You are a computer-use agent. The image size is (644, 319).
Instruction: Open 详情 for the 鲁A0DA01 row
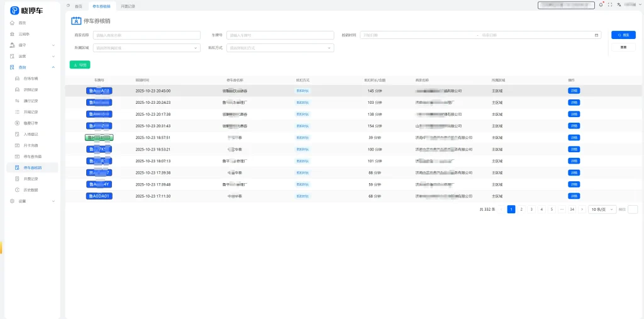574,196
